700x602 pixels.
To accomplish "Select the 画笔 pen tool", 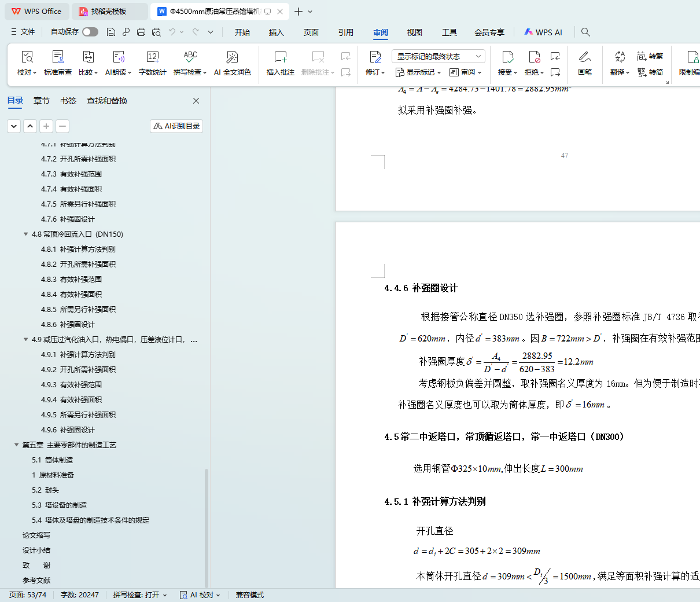I will (x=584, y=57).
